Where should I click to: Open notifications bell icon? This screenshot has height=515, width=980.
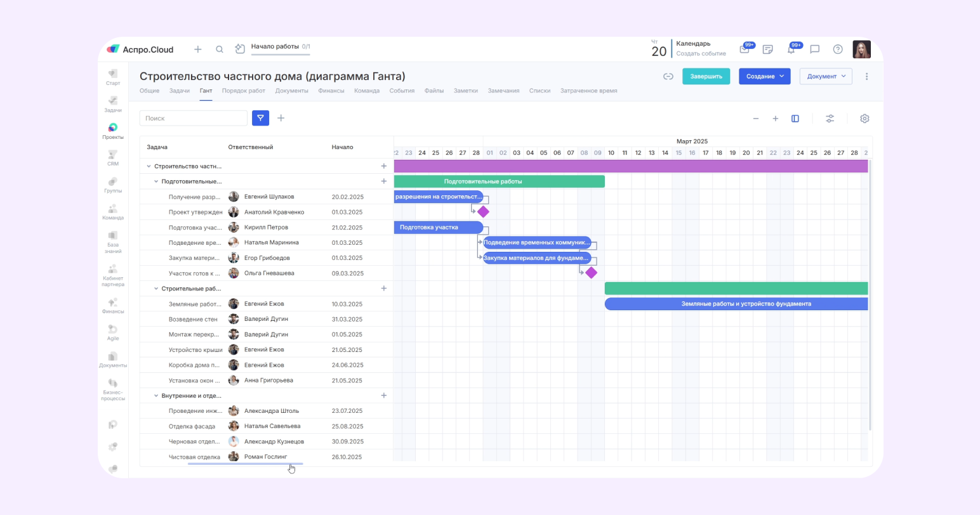(x=791, y=49)
